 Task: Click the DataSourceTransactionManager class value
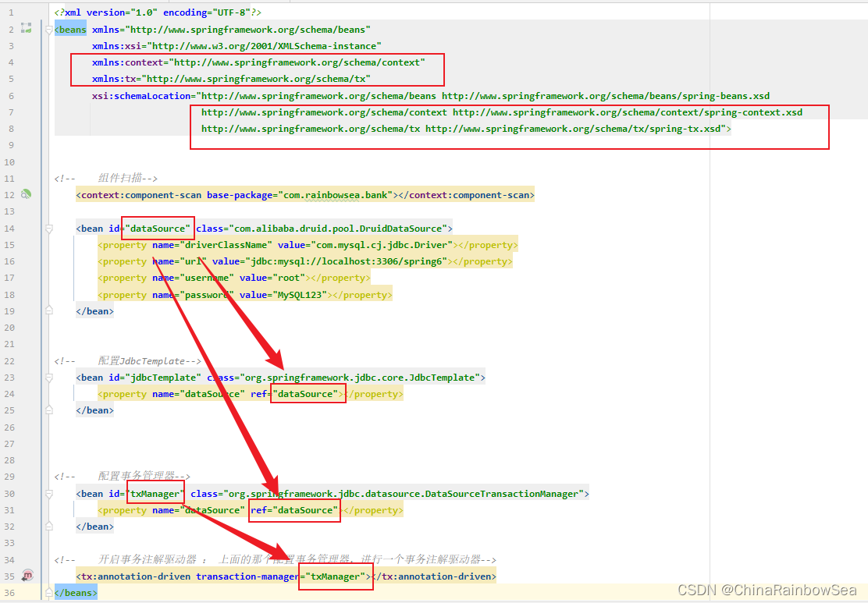(404, 494)
